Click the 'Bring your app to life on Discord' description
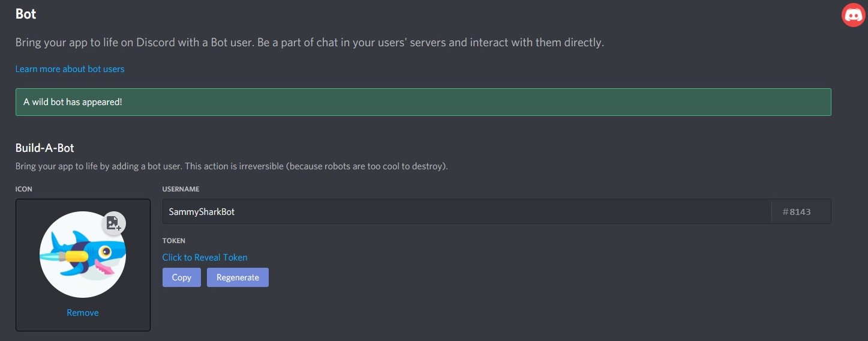868x341 pixels. [x=309, y=43]
